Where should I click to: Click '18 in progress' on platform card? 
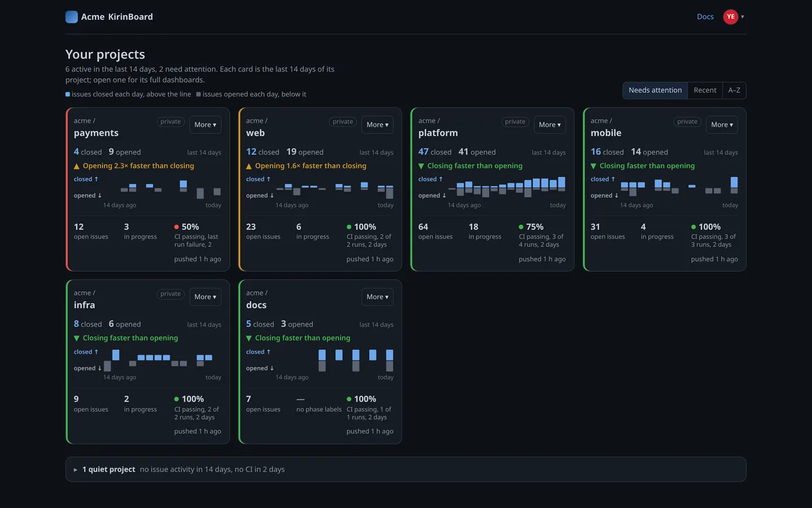point(485,231)
